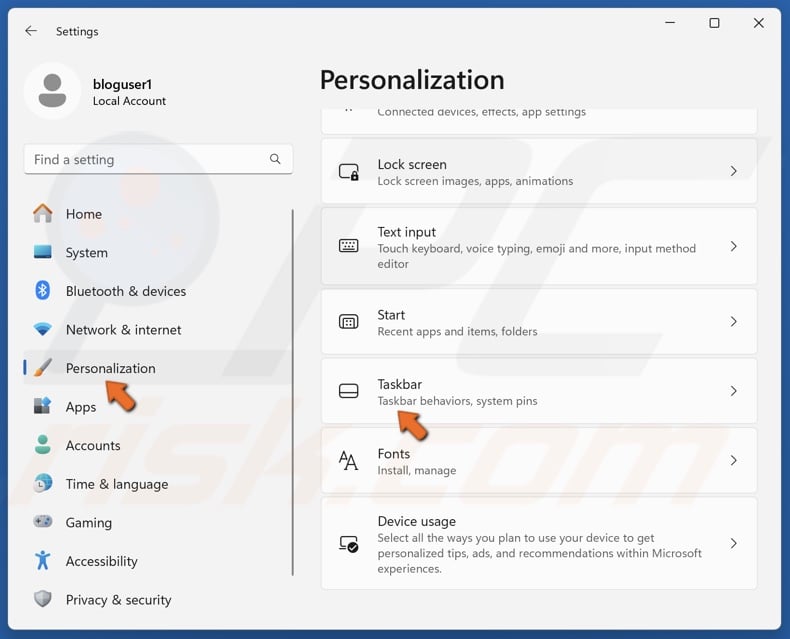Click the Device usage icon
Viewport: 790px width, 639px height.
[349, 544]
